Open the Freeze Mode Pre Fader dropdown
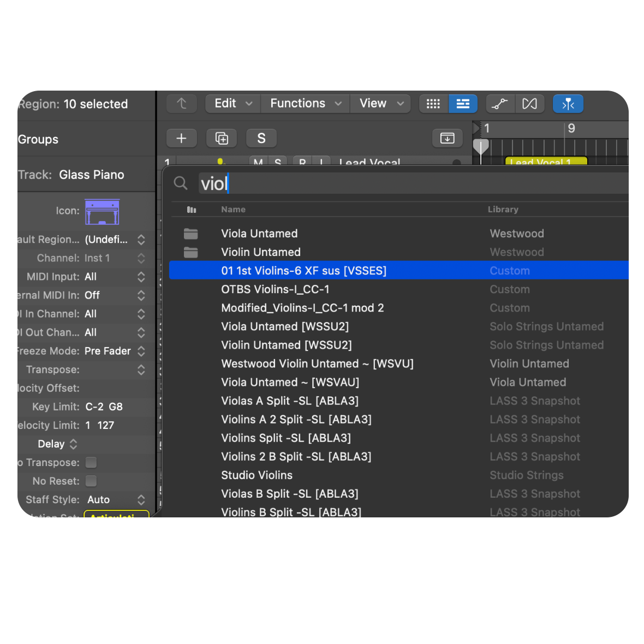The height and width of the screenshot is (644, 644). [141, 351]
